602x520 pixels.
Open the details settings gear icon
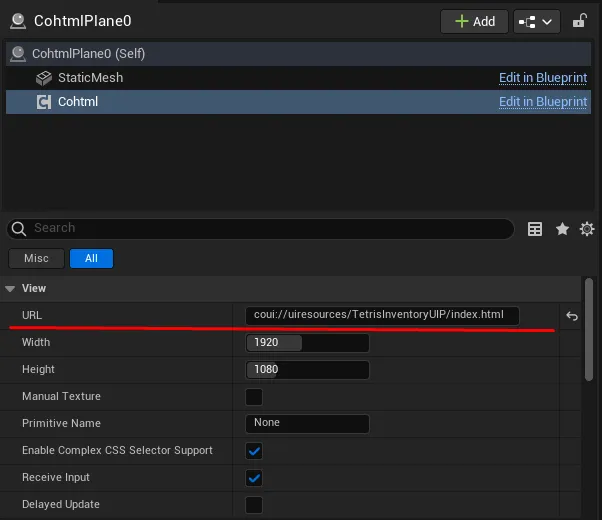click(x=587, y=229)
